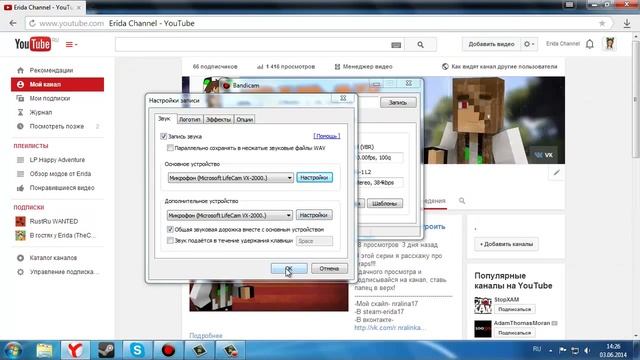
Task: Open the LP Happy Adventure playlist
Action: (57, 160)
